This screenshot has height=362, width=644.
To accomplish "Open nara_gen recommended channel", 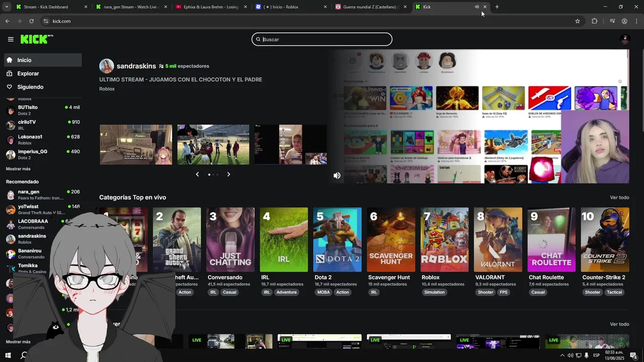I will tap(43, 195).
